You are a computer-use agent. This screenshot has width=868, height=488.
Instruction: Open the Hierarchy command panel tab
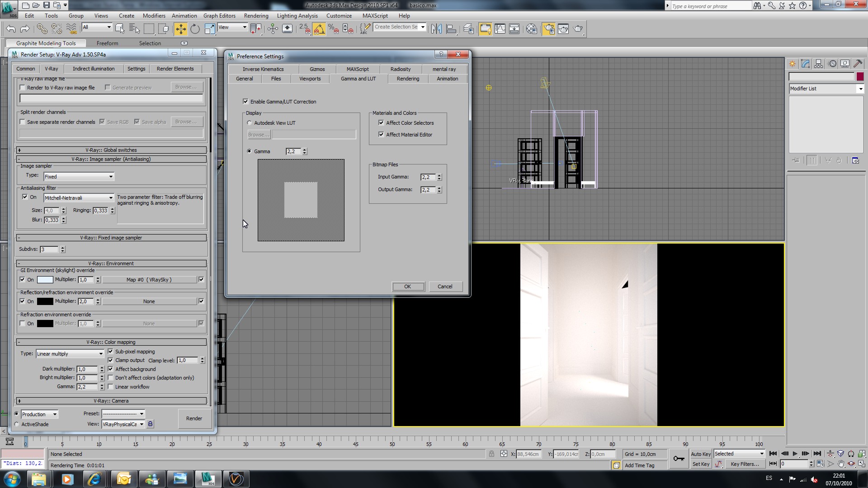tap(818, 64)
